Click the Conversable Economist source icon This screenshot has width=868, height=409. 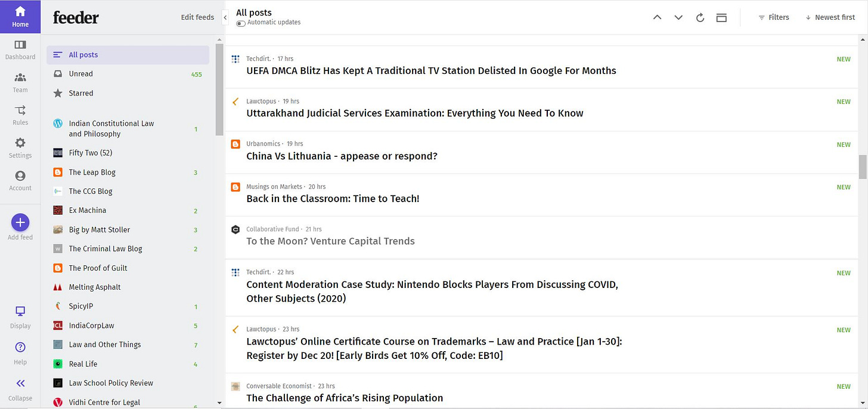pos(235,386)
